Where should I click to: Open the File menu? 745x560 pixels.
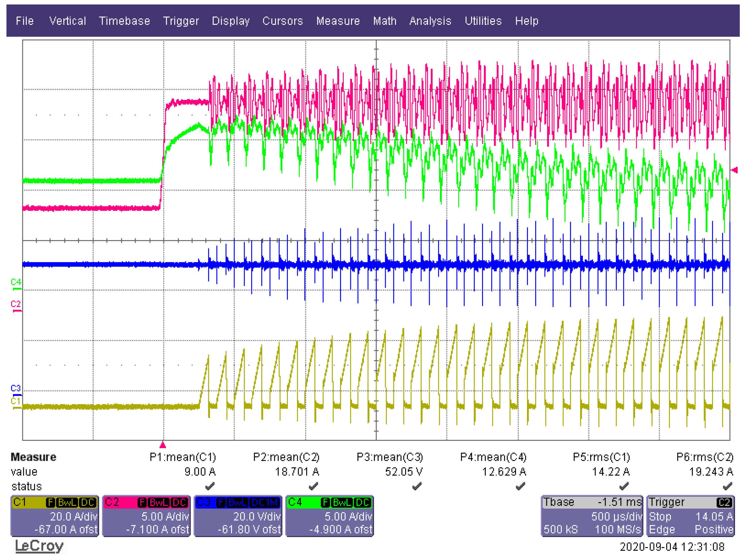[x=25, y=21]
